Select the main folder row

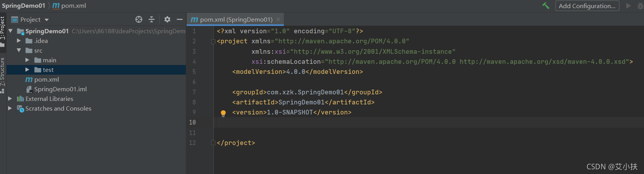click(96, 60)
